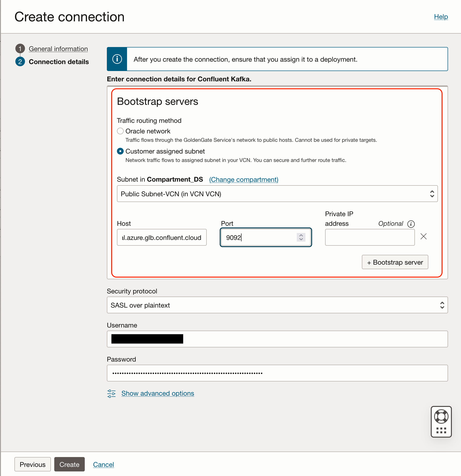Screen dimensions: 461x476
Task: Click the Help link
Action: pos(441,17)
